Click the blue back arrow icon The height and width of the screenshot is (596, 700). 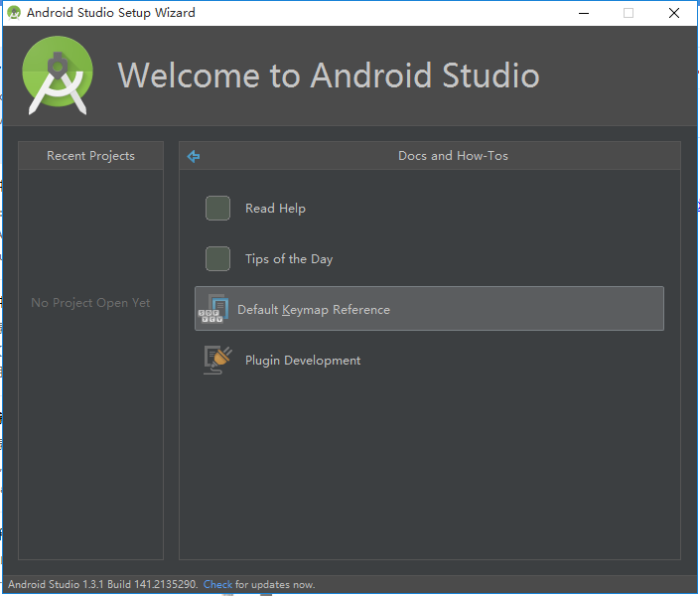194,156
